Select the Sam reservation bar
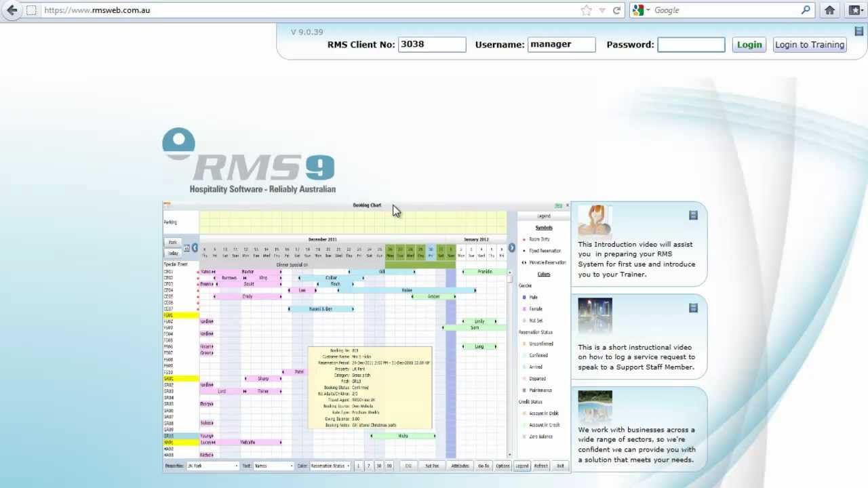Image resolution: width=868 pixels, height=488 pixels. tap(475, 327)
